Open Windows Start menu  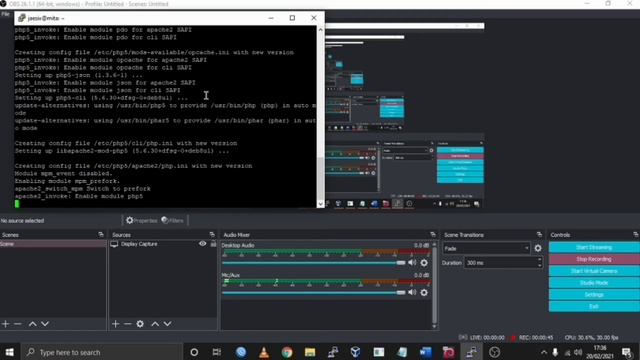[x=10, y=352]
